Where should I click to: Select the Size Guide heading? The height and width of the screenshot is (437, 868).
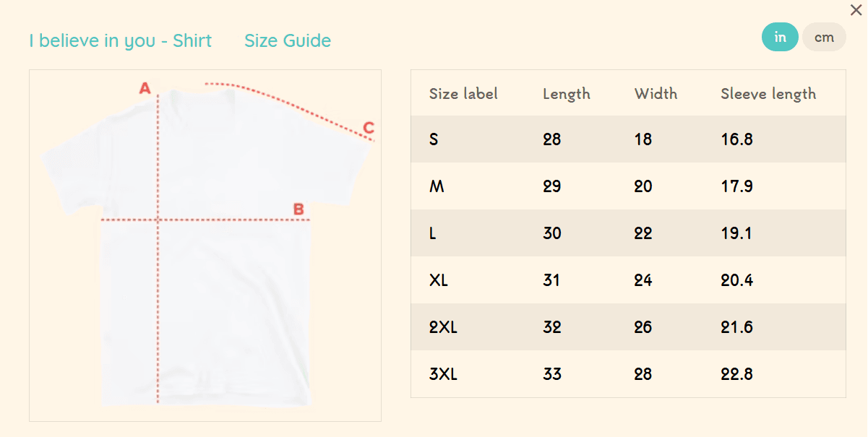pyautogui.click(x=288, y=40)
